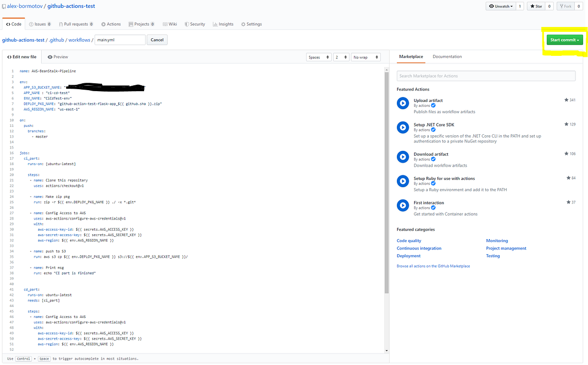Click the main.yml filename input field

click(x=120, y=40)
